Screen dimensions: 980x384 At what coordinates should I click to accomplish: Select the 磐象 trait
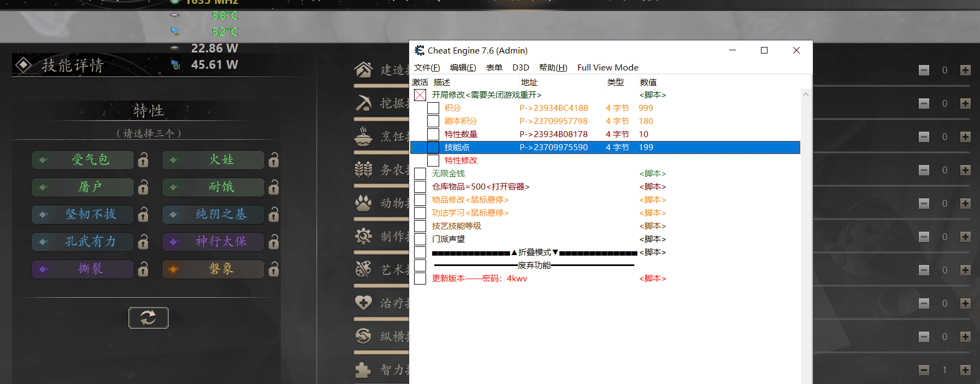[213, 269]
